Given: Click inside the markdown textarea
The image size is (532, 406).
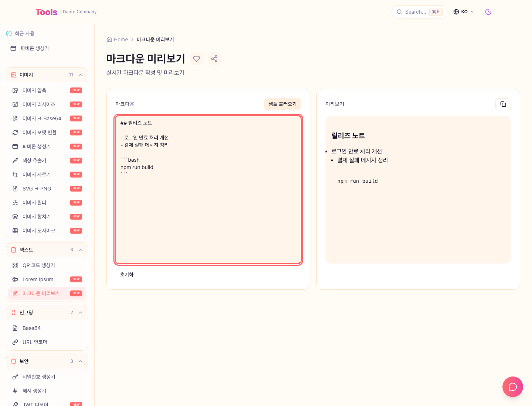Looking at the screenshot, I should tap(208, 190).
